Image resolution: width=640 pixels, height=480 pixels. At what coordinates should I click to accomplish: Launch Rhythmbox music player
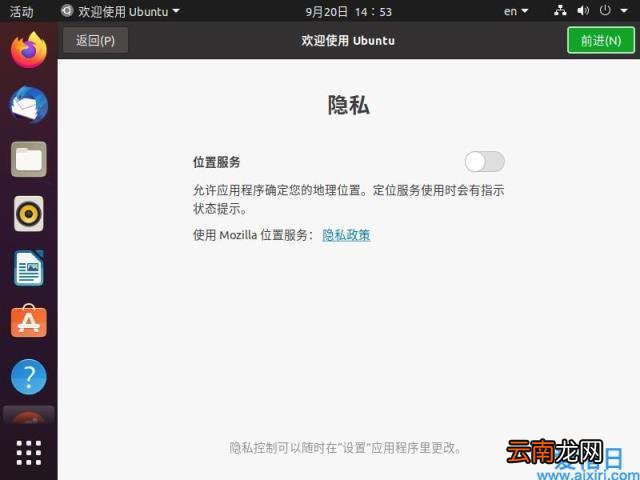click(x=29, y=213)
